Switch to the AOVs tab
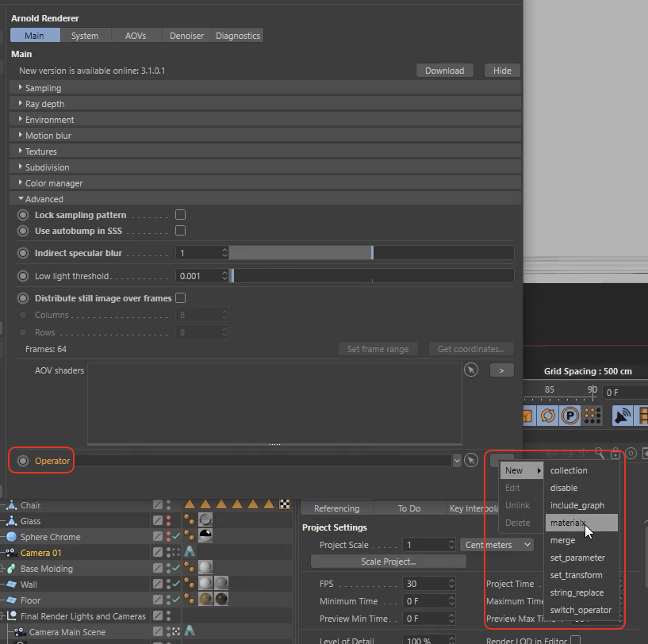 (136, 36)
